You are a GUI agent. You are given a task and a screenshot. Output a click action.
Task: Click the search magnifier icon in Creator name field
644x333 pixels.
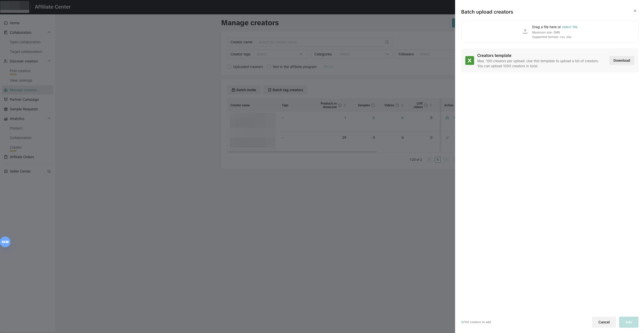[x=387, y=42]
